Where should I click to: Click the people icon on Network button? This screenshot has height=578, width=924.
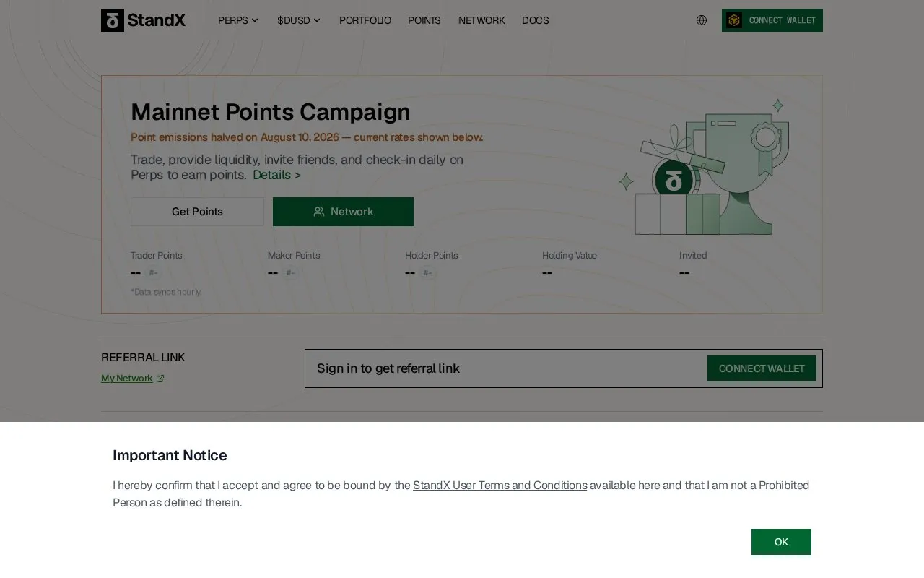(x=319, y=212)
